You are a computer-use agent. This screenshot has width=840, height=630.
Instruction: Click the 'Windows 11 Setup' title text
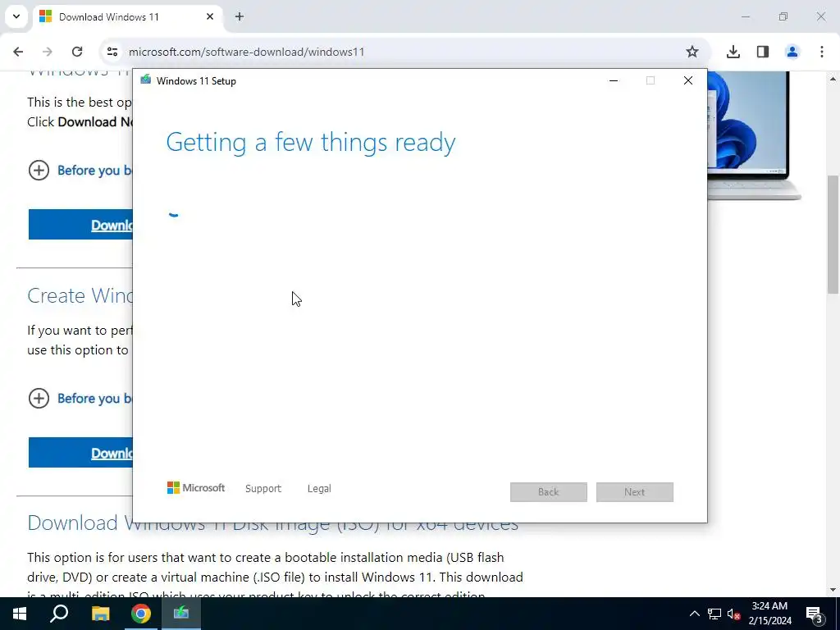[196, 81]
